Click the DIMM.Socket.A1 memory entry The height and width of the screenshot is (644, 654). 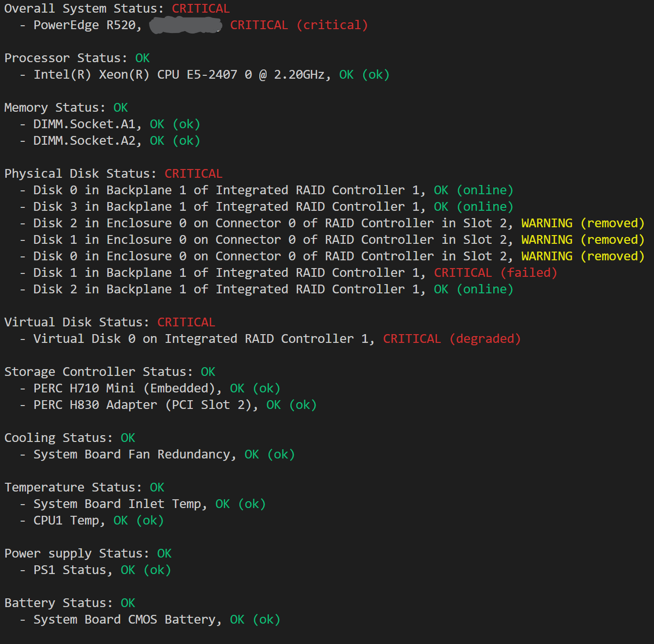pos(117,124)
